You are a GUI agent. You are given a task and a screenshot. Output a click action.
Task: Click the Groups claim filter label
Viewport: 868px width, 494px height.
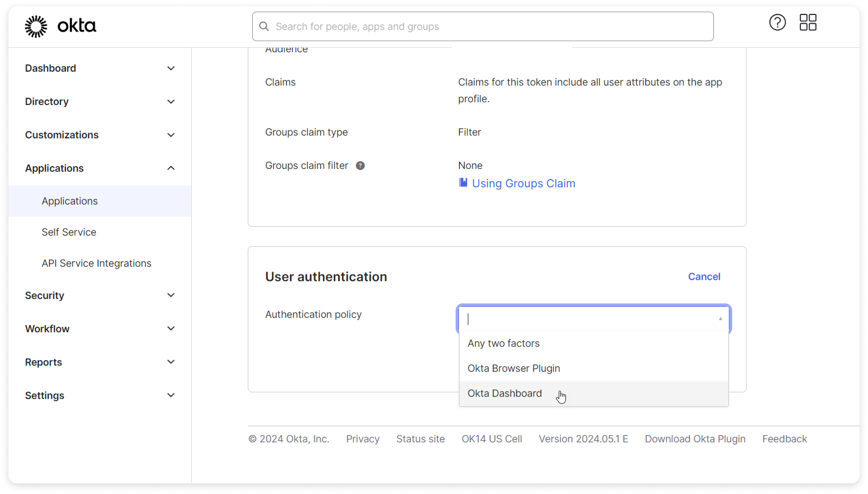[x=306, y=165]
